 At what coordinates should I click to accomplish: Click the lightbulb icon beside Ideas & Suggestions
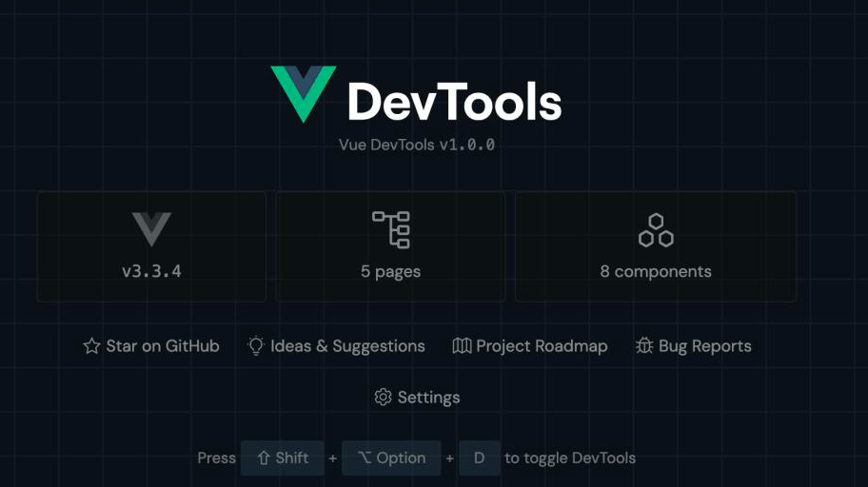(x=256, y=346)
